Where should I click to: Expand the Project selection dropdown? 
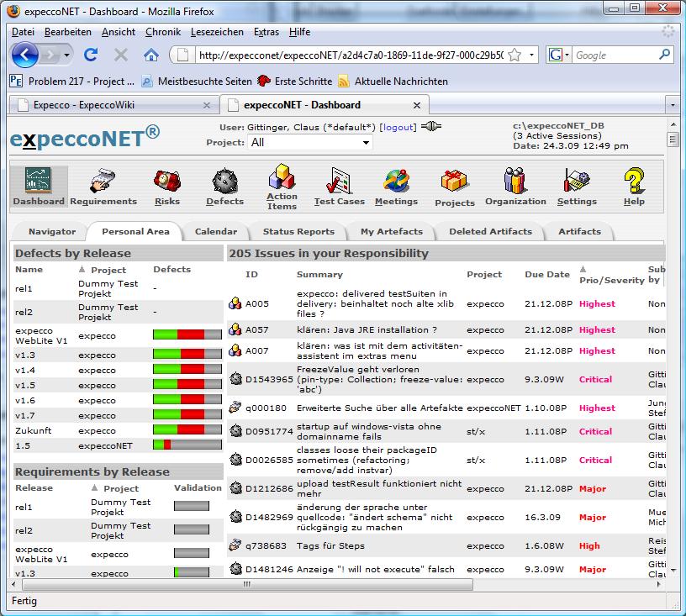pyautogui.click(x=310, y=143)
